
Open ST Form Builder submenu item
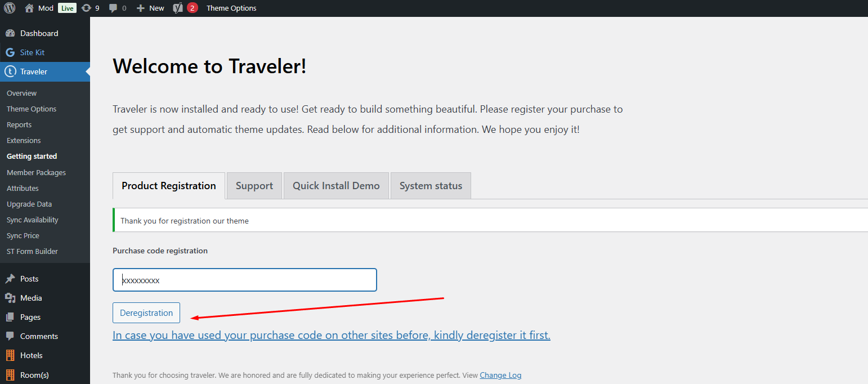pos(32,251)
